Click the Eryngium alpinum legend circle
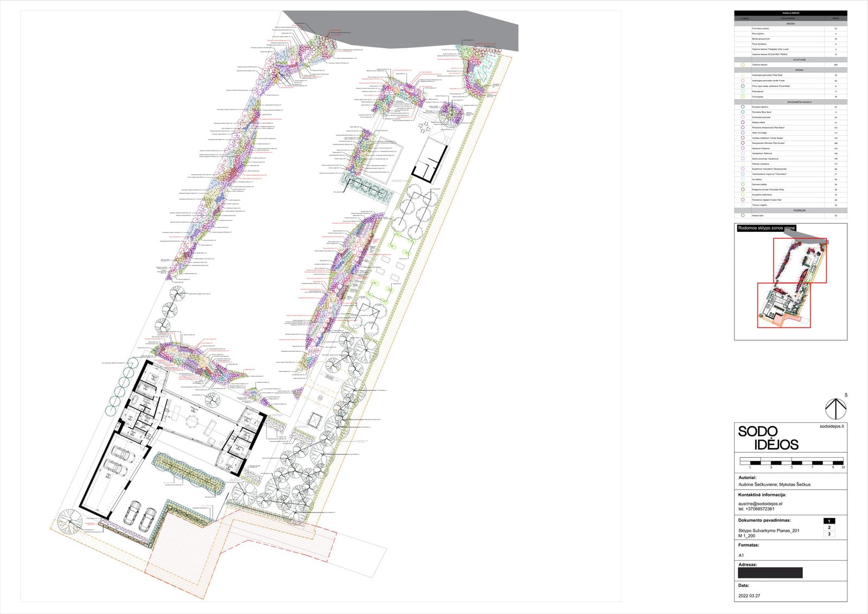Viewport: 868px width, 614px height. coord(743,107)
